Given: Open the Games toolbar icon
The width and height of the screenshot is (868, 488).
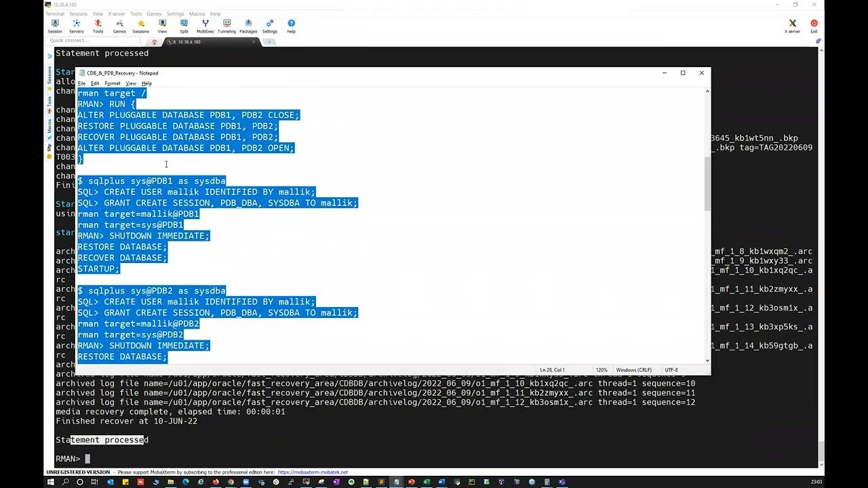Looking at the screenshot, I should (119, 26).
